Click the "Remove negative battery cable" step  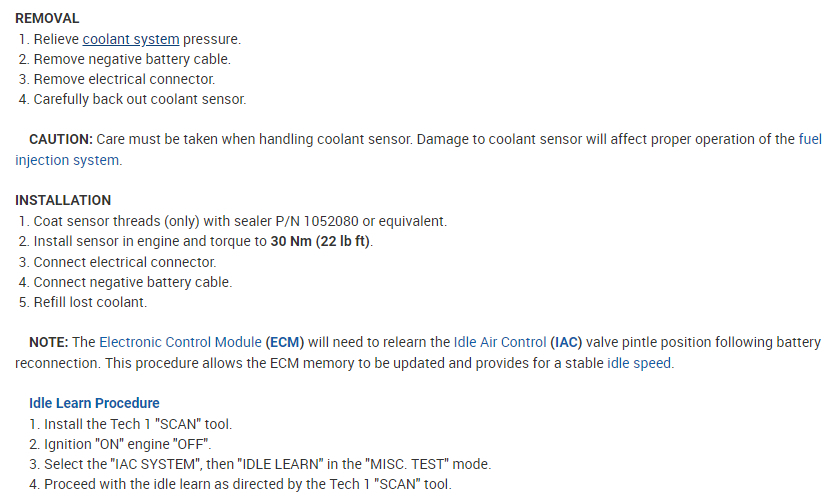tap(132, 59)
